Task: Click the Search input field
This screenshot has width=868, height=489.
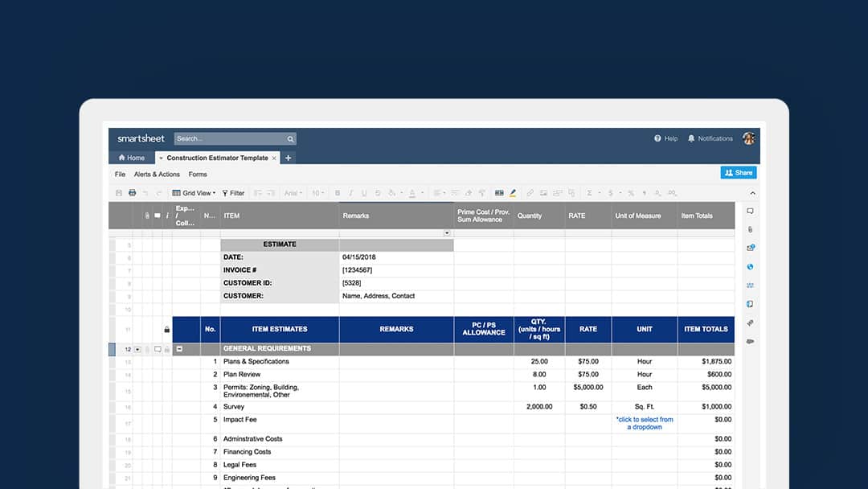Action: pyautogui.click(x=230, y=138)
